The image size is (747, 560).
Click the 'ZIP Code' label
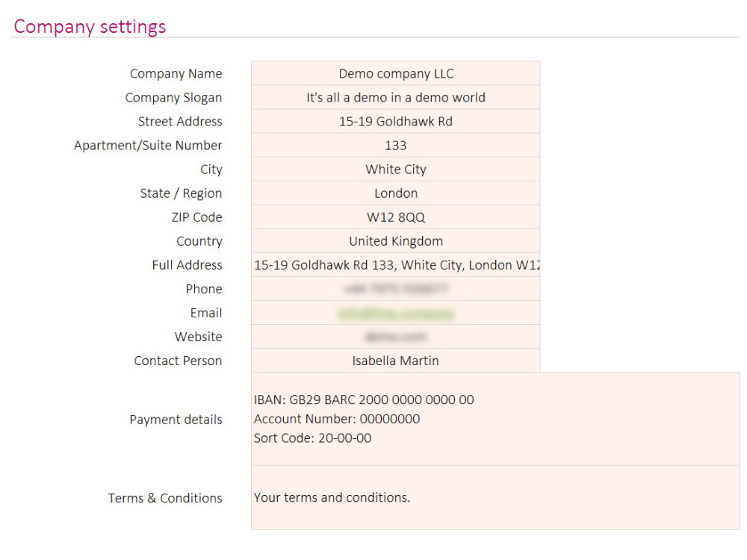(196, 217)
